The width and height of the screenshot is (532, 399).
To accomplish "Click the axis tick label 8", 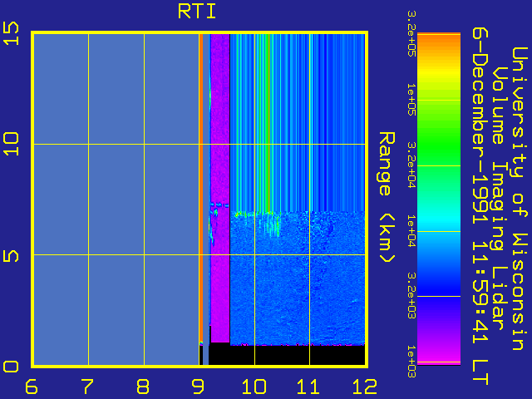I will point(142,387).
